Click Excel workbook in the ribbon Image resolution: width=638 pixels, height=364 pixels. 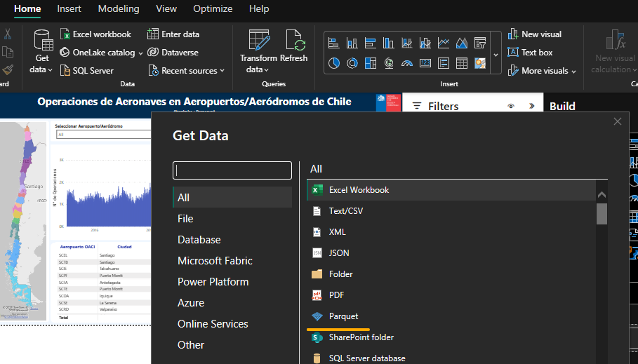pos(96,34)
